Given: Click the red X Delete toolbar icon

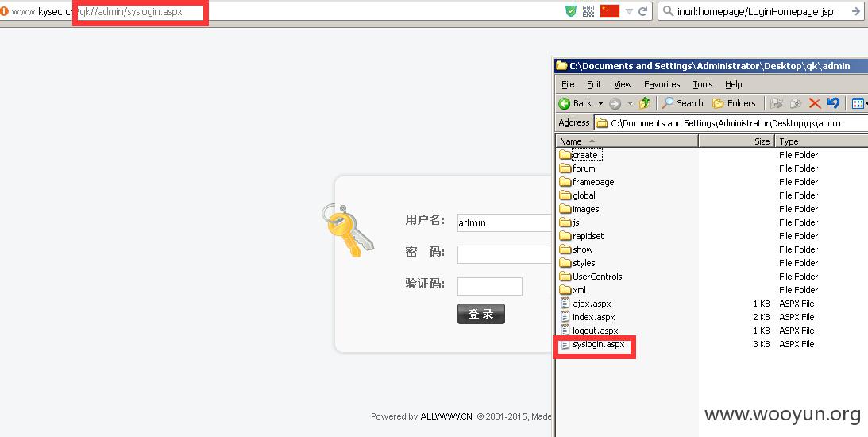Looking at the screenshot, I should tap(815, 103).
